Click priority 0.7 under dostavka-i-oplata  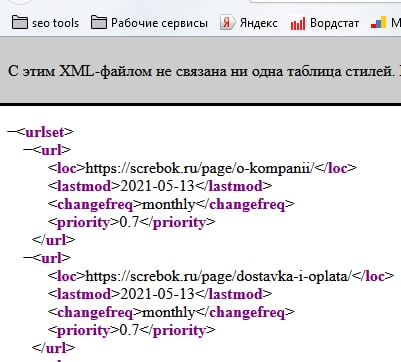(129, 330)
